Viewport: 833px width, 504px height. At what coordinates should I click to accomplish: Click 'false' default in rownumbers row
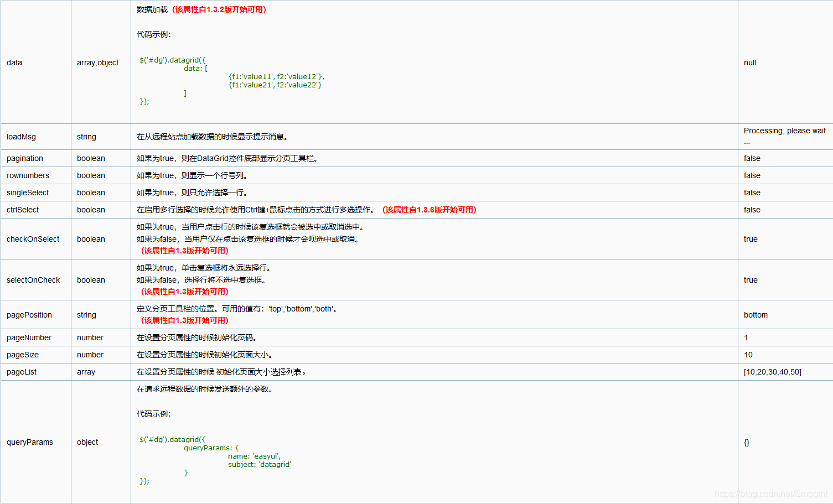click(x=752, y=175)
